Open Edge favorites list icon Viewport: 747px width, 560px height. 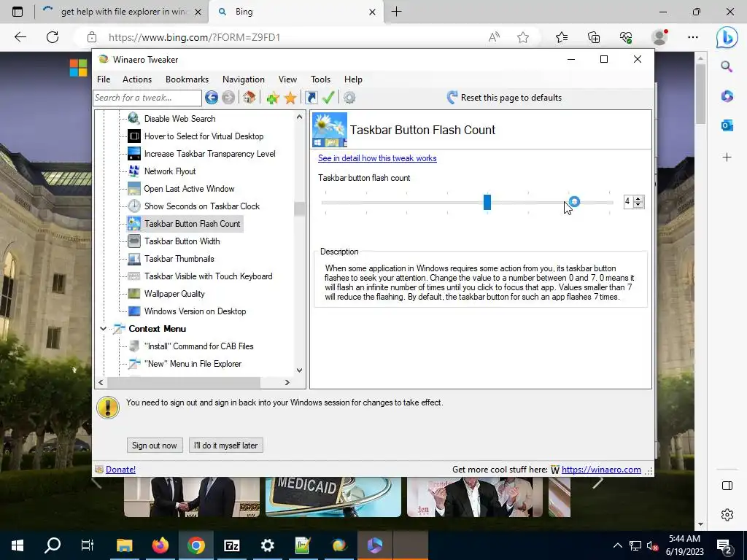(562, 37)
